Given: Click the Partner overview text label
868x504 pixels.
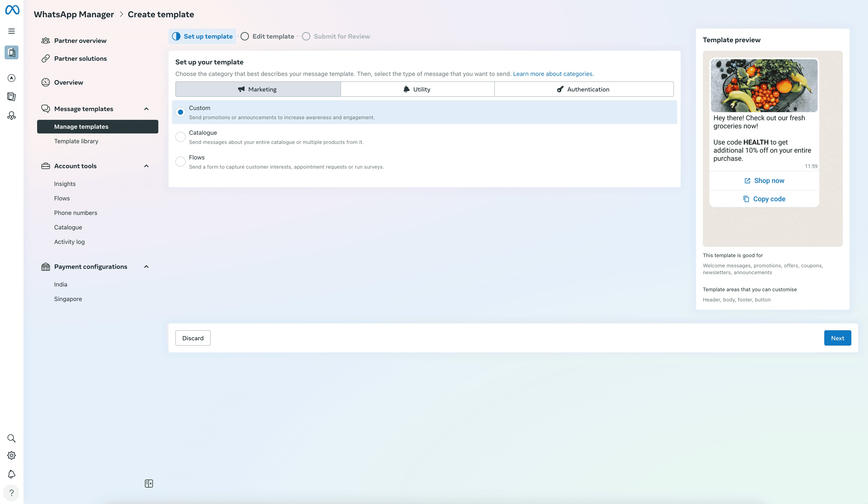Looking at the screenshot, I should 80,41.
